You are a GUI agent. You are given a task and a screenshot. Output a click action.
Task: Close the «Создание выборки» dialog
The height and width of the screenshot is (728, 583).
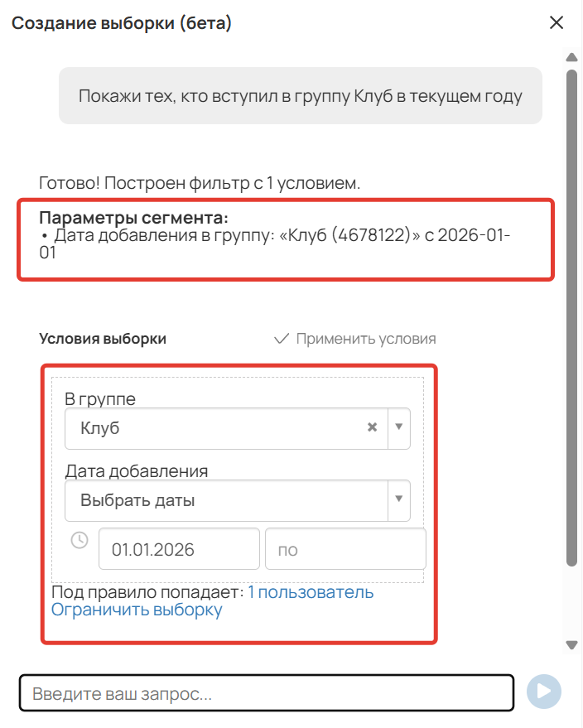coord(556,22)
